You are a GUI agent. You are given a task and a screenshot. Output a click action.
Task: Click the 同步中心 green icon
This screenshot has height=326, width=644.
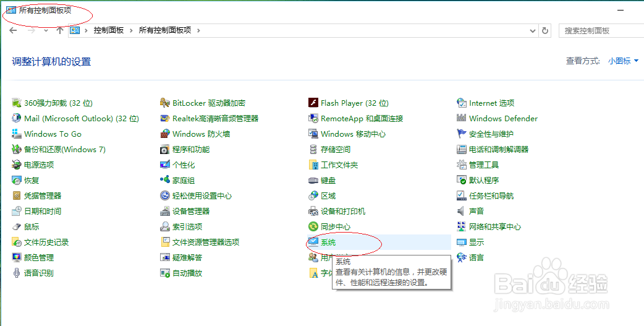click(x=313, y=226)
